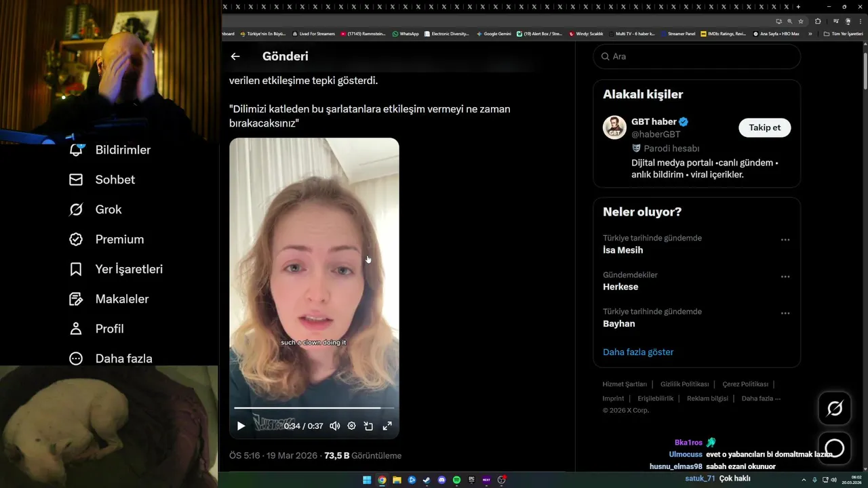The height and width of the screenshot is (488, 868).
Task: Open Grok from the sidebar
Action: [x=96, y=209]
